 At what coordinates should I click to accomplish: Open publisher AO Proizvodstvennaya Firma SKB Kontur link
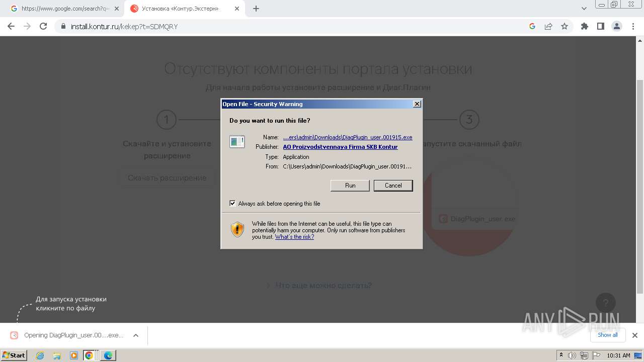pos(340,147)
